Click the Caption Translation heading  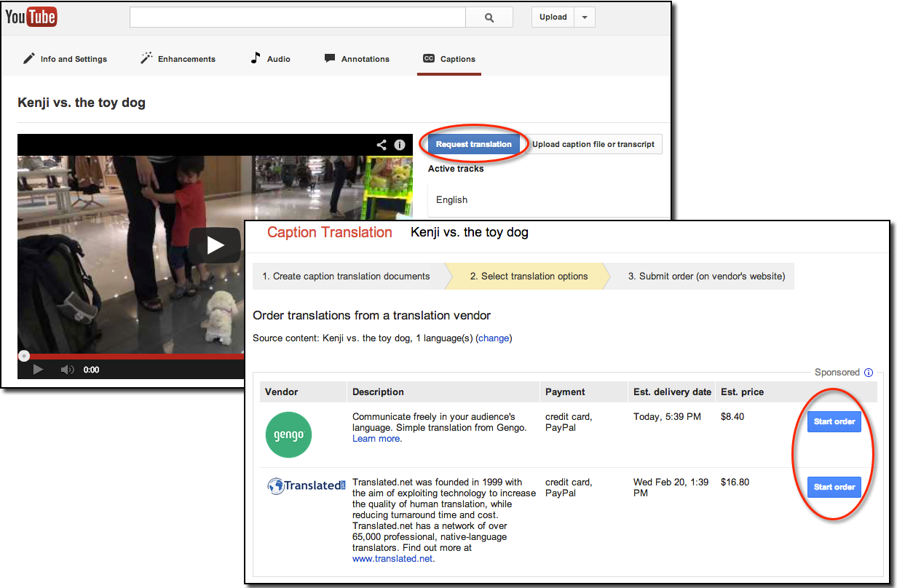tap(330, 233)
